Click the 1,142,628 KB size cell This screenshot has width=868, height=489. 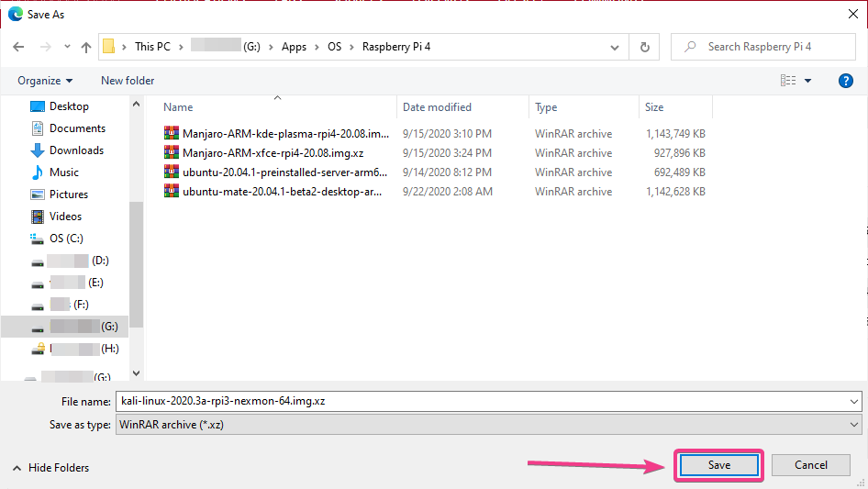pyautogui.click(x=675, y=192)
